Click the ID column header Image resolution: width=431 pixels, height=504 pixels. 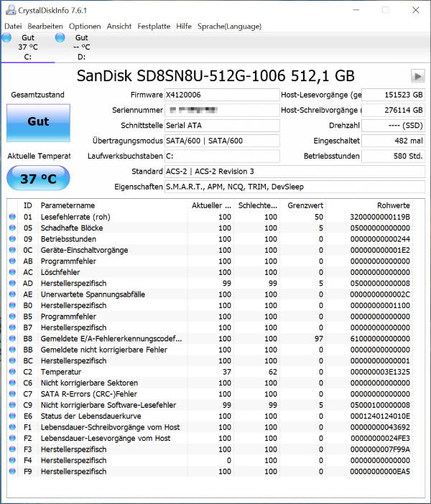point(28,205)
